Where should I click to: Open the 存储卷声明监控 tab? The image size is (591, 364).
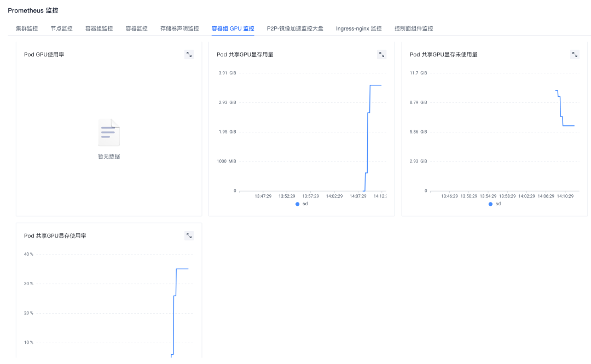click(179, 28)
